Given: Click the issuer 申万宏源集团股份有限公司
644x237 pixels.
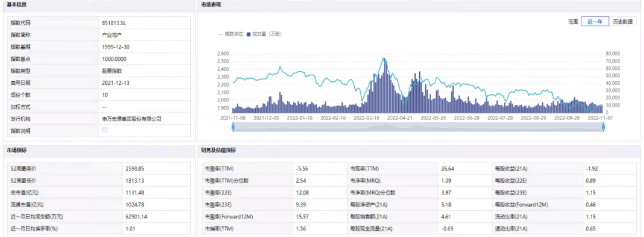Looking at the screenshot, I should coord(131,118).
